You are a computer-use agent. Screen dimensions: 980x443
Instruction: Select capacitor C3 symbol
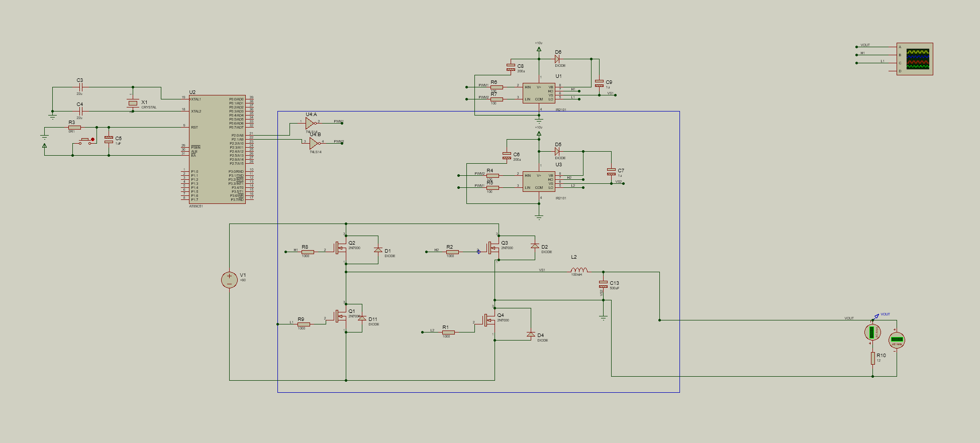click(x=80, y=87)
